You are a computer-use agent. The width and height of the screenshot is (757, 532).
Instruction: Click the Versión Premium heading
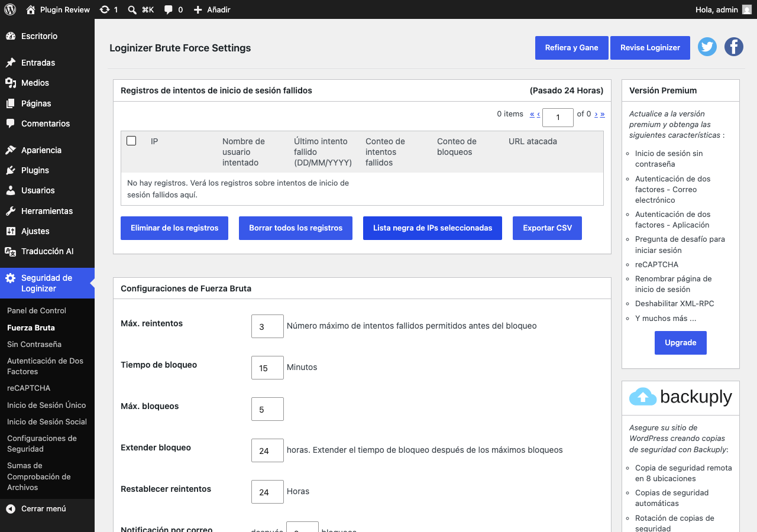tap(663, 90)
